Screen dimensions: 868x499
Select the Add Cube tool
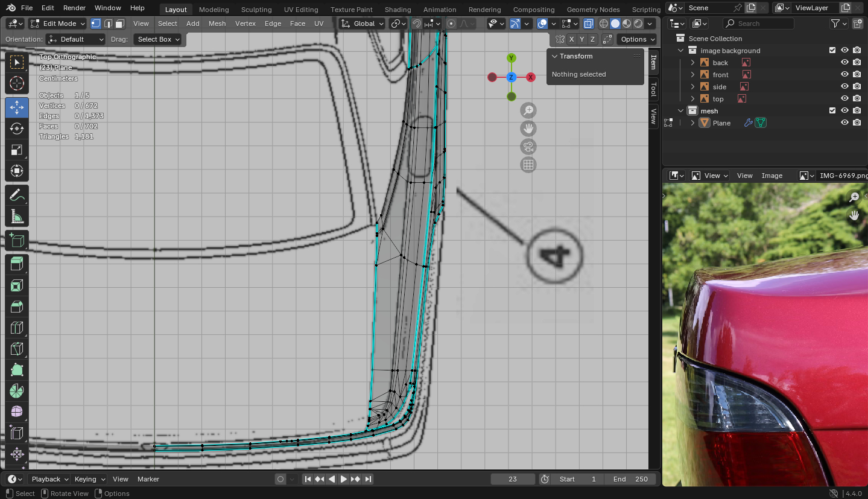click(x=17, y=240)
